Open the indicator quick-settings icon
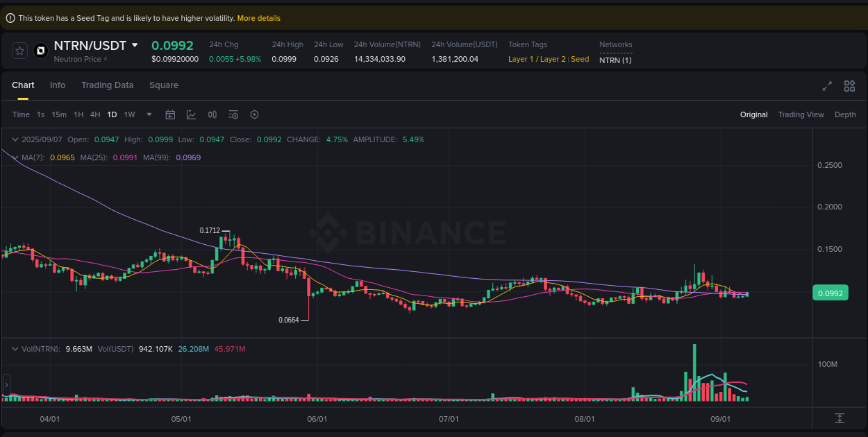The image size is (868, 437). coord(233,114)
